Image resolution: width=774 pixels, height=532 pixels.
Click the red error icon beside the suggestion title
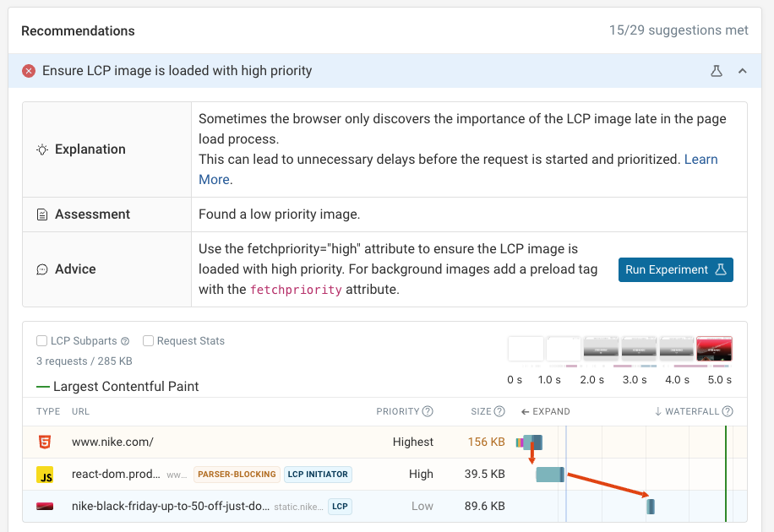coord(29,71)
